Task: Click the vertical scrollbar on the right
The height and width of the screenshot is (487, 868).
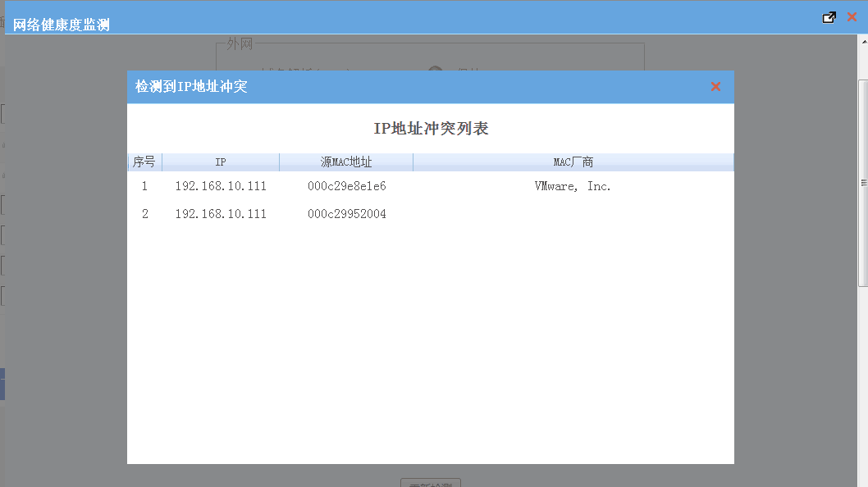Action: pos(863,182)
